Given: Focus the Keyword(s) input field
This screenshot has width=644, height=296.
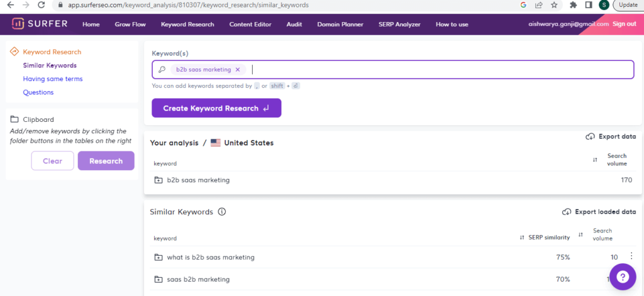Looking at the screenshot, I should click(x=392, y=70).
